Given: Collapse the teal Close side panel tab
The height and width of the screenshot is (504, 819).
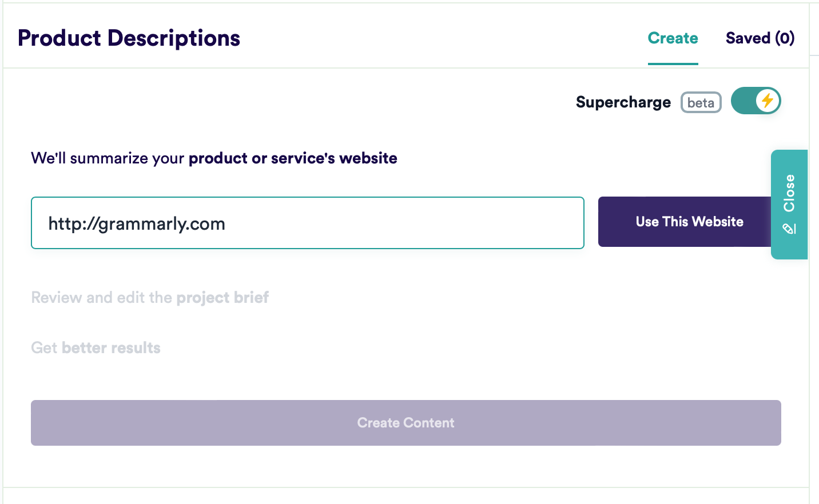Looking at the screenshot, I should pyautogui.click(x=789, y=205).
